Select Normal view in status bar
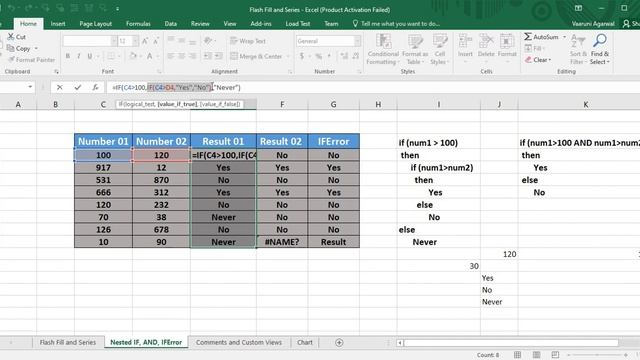The image size is (640, 360). point(518,355)
